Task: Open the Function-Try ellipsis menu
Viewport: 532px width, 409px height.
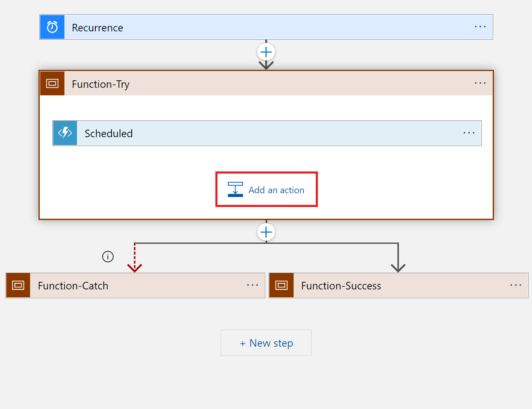Action: (480, 83)
